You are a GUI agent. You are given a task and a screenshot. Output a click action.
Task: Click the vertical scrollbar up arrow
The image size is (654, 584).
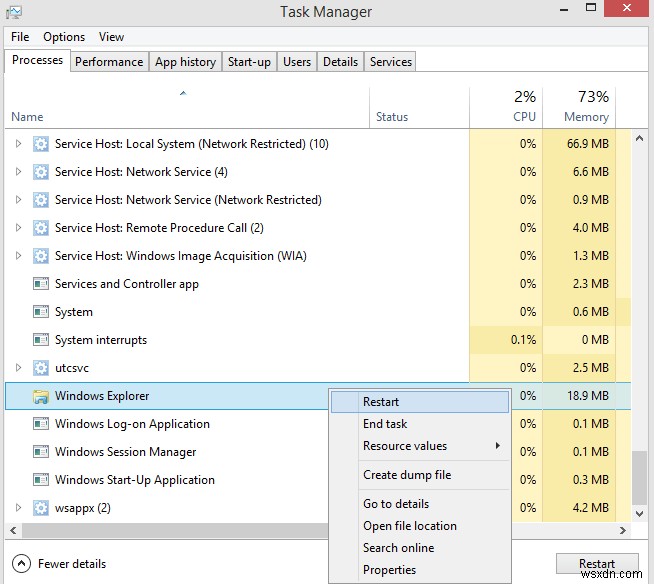(x=639, y=138)
